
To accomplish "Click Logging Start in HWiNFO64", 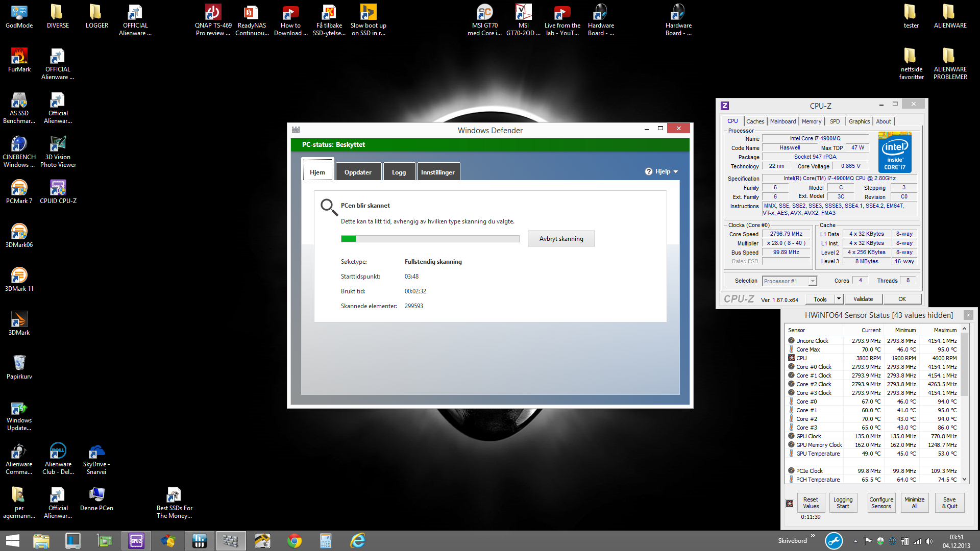I will pos(843,503).
